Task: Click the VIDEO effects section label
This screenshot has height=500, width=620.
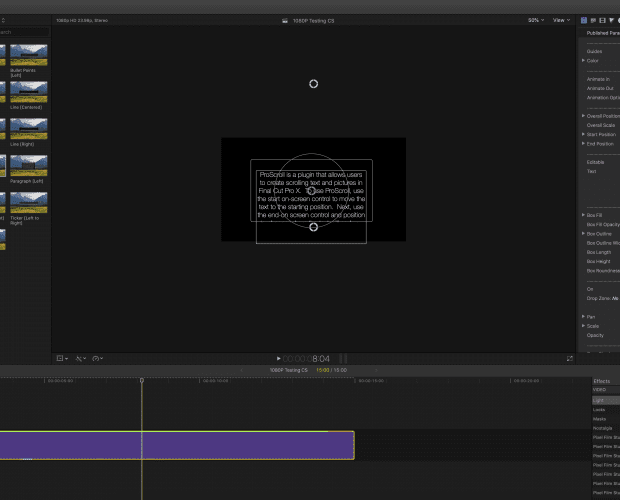Action: coord(599,390)
